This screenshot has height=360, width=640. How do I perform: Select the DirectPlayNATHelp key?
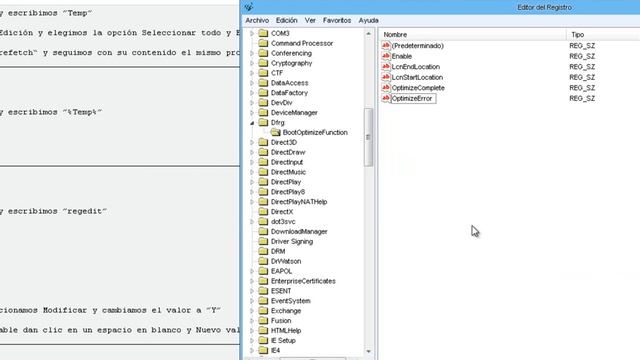click(299, 202)
